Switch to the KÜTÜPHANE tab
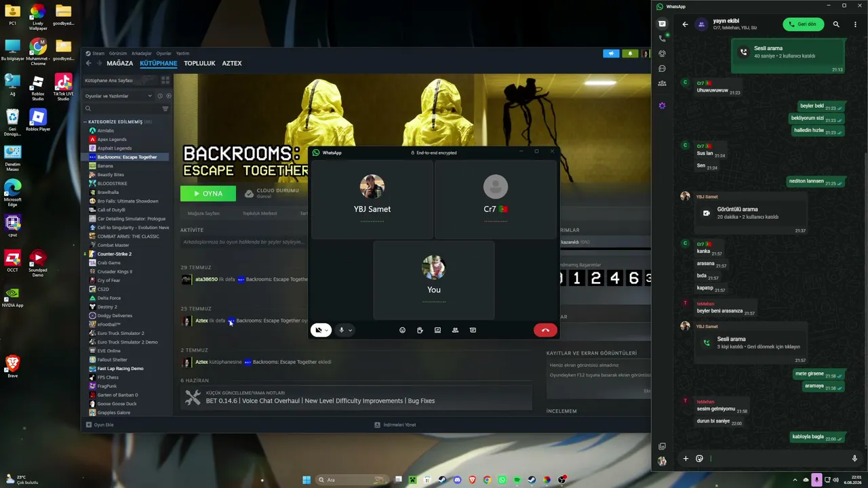Viewport: 868px width, 488px height. (158, 63)
